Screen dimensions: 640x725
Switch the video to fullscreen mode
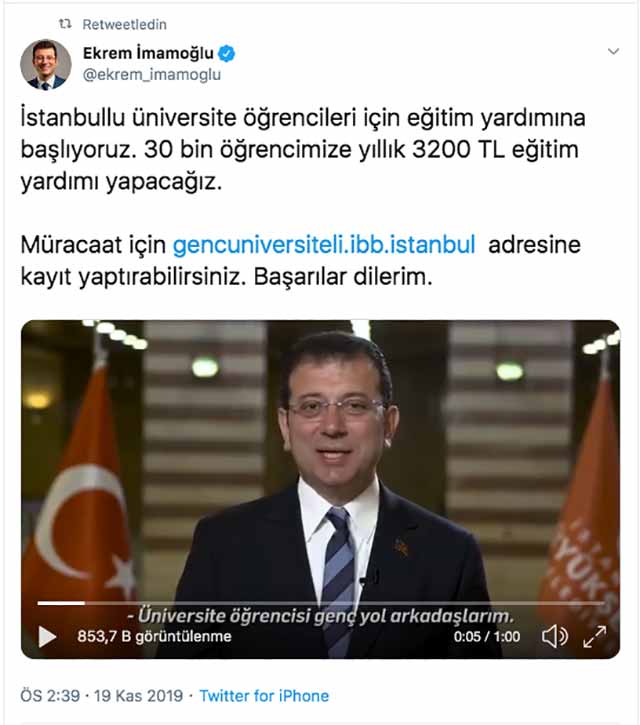pos(595,637)
